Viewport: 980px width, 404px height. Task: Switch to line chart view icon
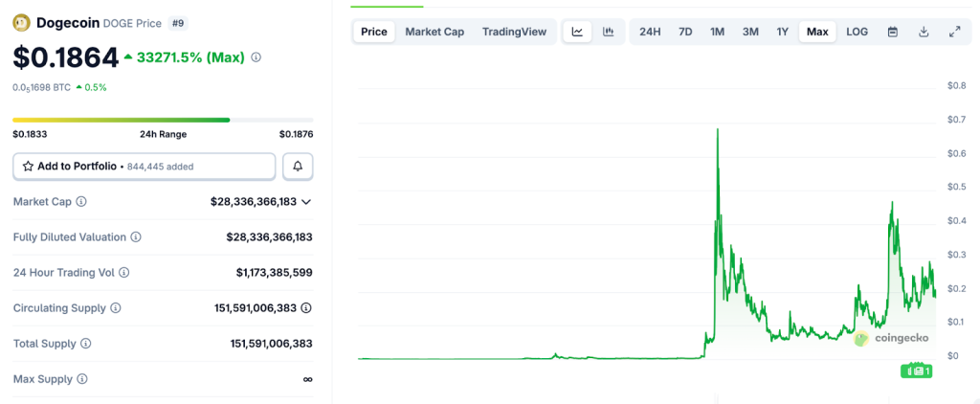[577, 32]
